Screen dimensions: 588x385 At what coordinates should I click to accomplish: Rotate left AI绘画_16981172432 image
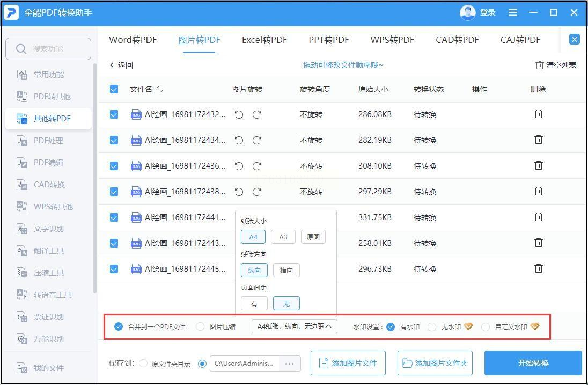click(x=239, y=114)
